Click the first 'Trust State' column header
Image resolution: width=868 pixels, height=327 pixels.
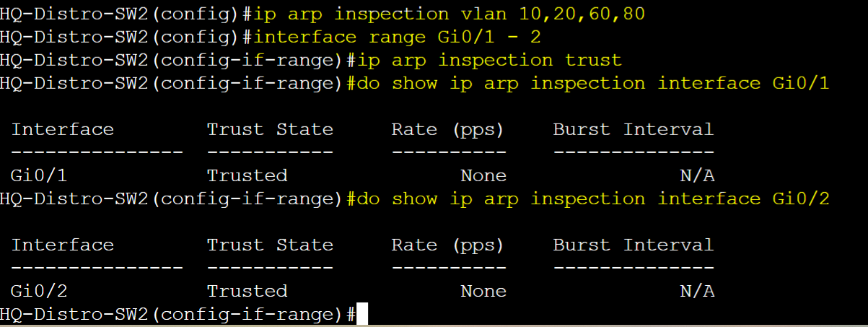270,129
